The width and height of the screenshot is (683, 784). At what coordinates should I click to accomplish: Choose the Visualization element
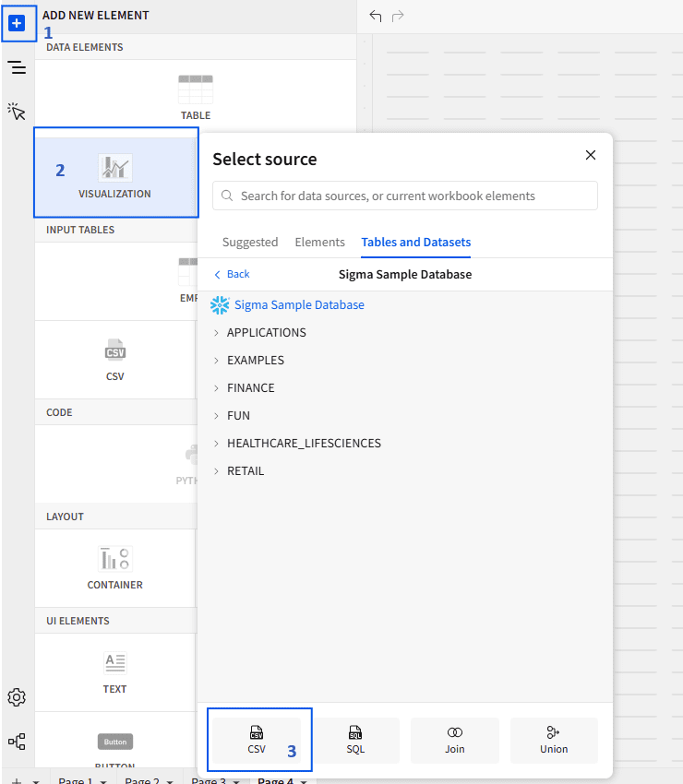[115, 175]
